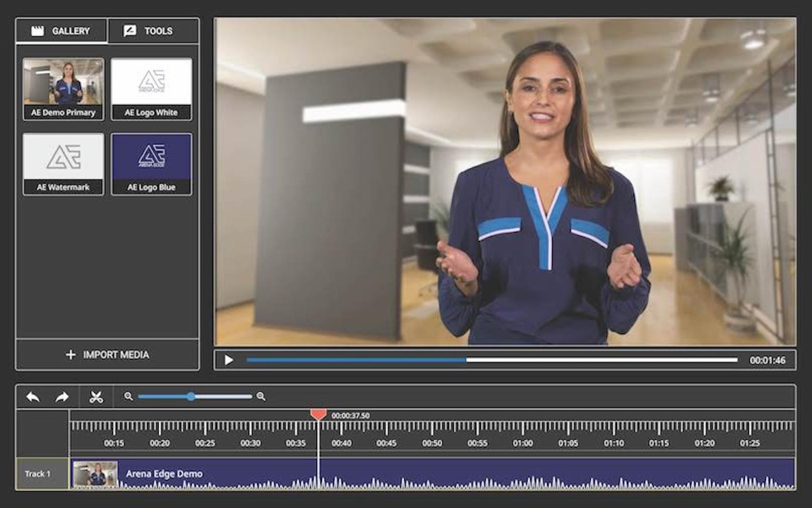Image resolution: width=812 pixels, height=508 pixels.
Task: Select the AE Logo White thumbnail
Action: click(x=151, y=89)
